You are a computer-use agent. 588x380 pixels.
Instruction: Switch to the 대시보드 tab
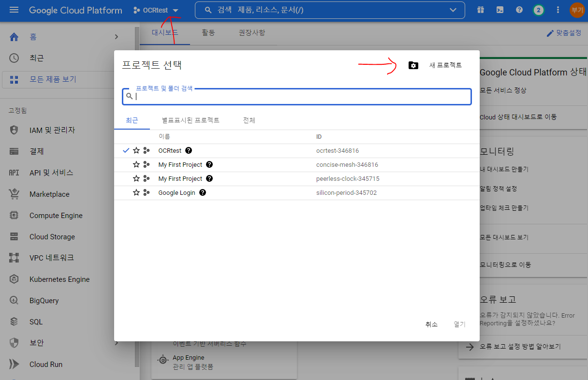[165, 33]
